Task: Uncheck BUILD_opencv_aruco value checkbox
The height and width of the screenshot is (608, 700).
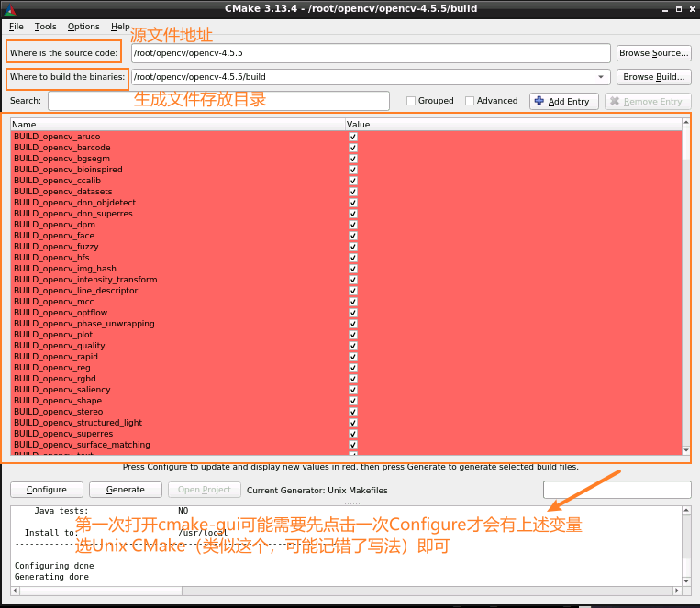Action: 353,137
